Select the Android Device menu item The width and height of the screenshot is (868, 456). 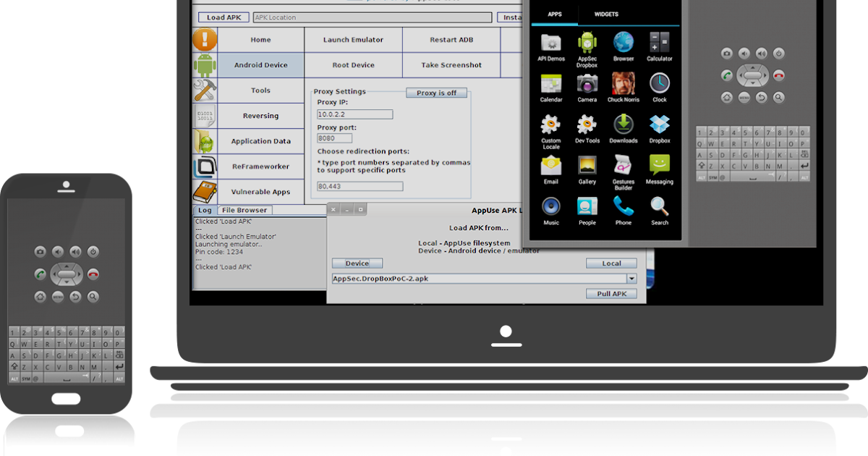[x=260, y=65]
